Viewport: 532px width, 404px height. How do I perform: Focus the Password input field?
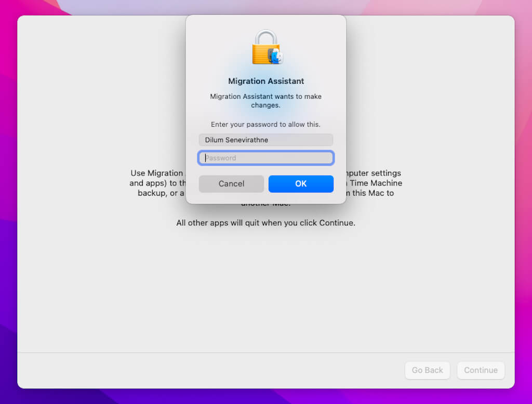[265, 158]
